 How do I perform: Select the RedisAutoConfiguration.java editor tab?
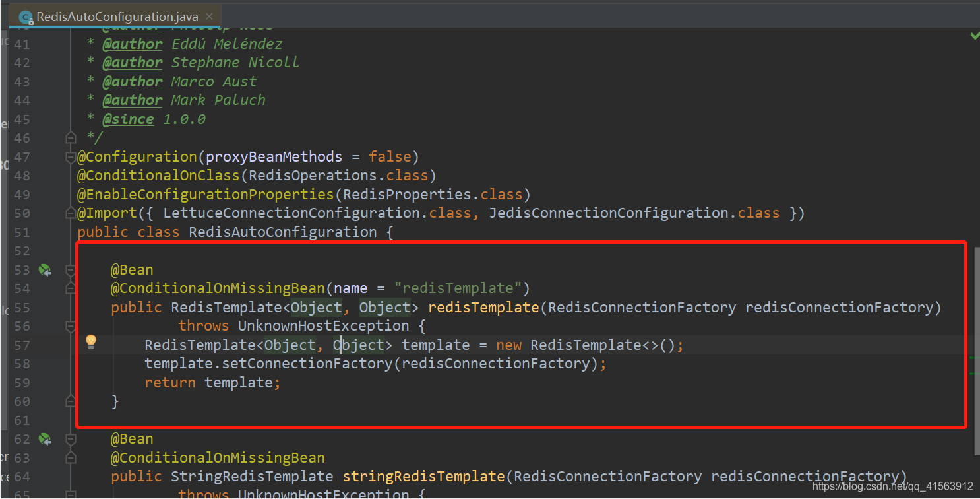pyautogui.click(x=115, y=17)
